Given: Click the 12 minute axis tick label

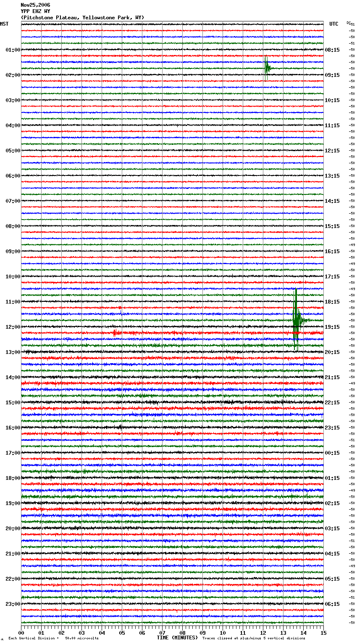Looking at the screenshot, I should [263, 633].
